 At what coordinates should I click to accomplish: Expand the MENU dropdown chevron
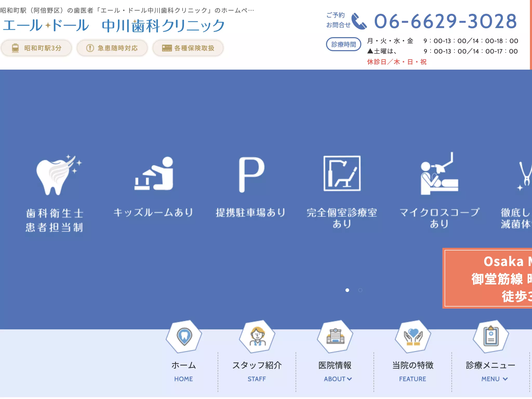click(505, 379)
